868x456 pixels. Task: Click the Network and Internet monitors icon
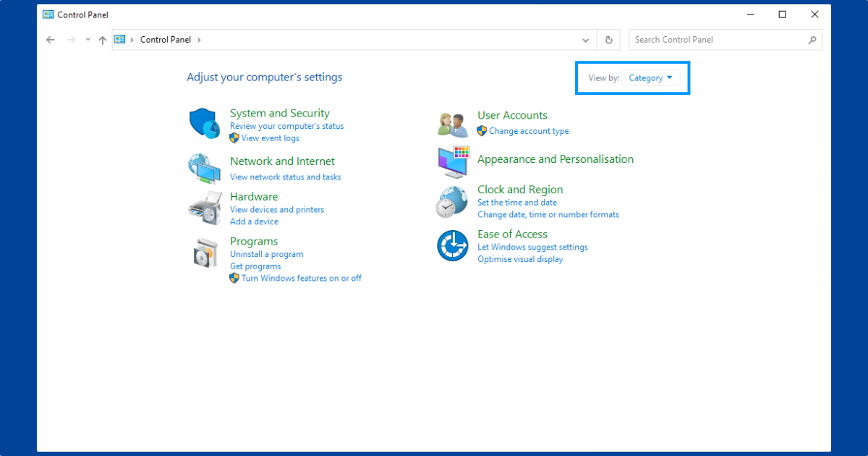(x=205, y=168)
